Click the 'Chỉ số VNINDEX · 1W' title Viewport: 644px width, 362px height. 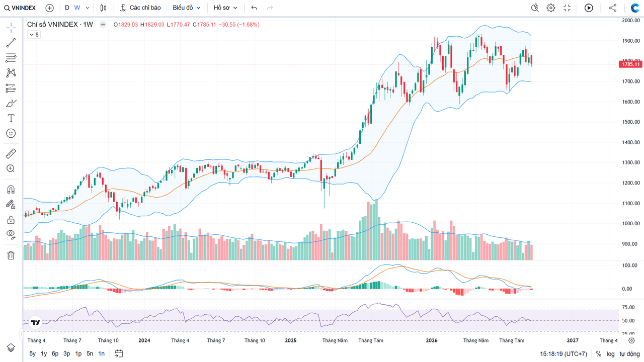pos(60,24)
